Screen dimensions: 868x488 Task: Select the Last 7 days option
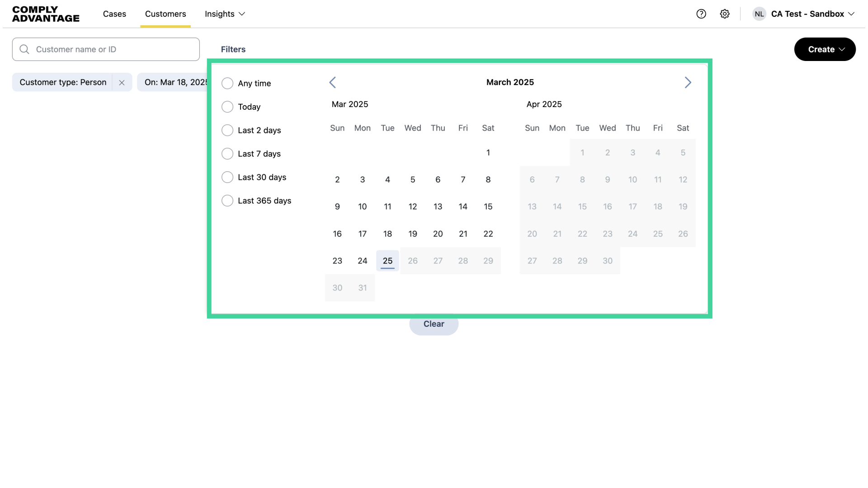pyautogui.click(x=227, y=154)
